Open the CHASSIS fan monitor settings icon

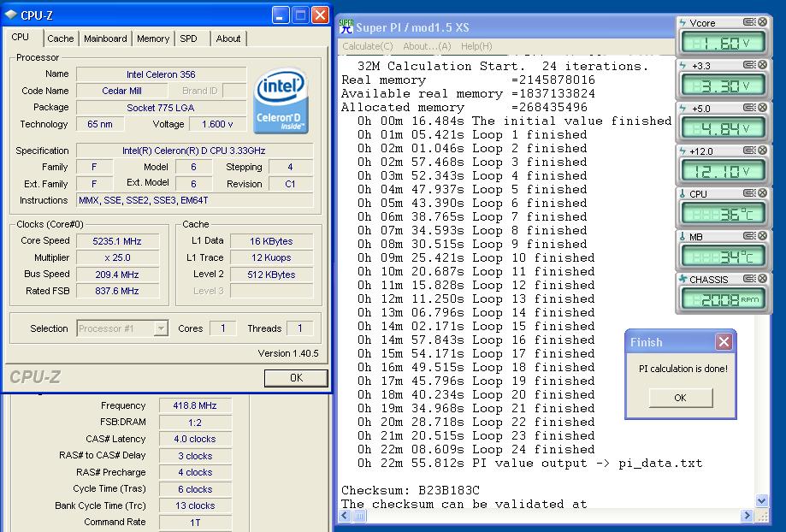pos(749,278)
